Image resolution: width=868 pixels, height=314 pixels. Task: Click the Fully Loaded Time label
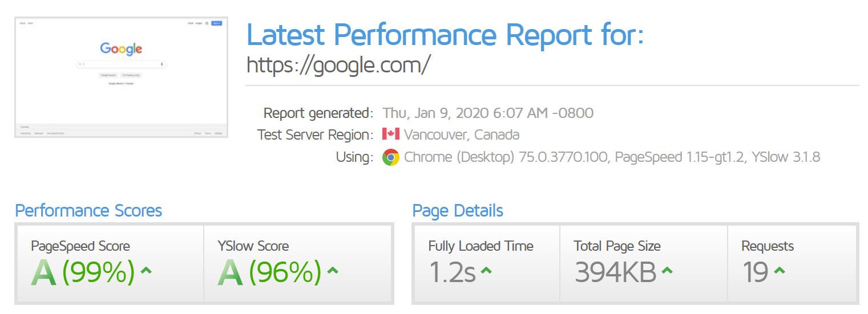[481, 246]
